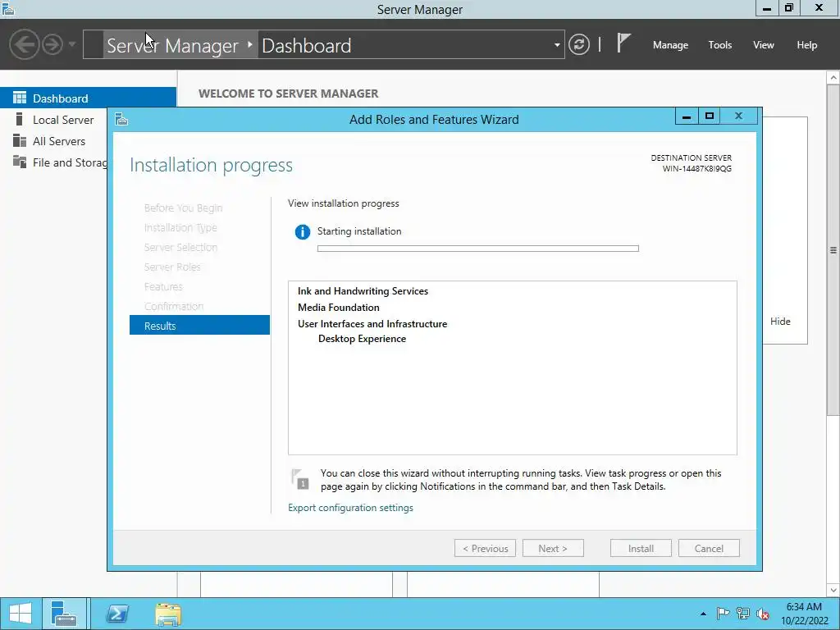The width and height of the screenshot is (840, 630).
Task: Click the Server Manager breadcrumb text
Action: coord(172,46)
